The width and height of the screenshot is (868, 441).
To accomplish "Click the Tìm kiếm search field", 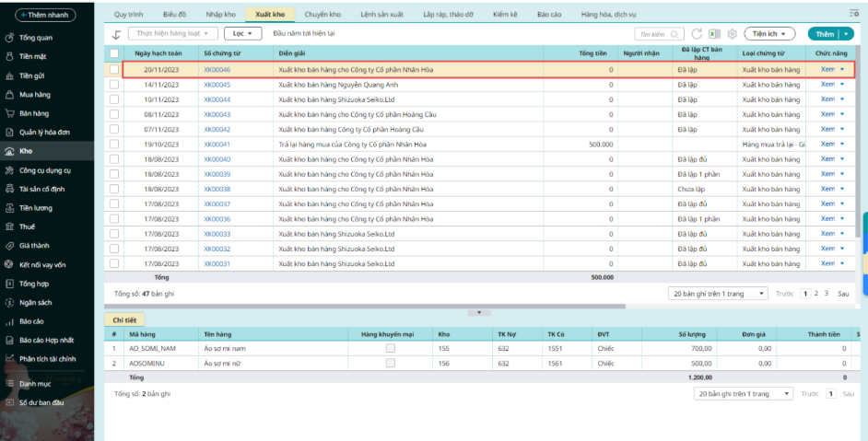I will [x=659, y=34].
